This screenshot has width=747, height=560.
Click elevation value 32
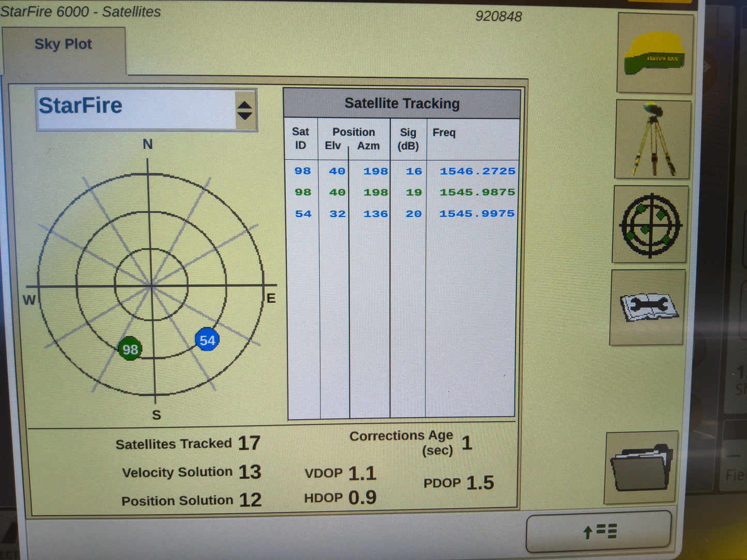pyautogui.click(x=338, y=213)
